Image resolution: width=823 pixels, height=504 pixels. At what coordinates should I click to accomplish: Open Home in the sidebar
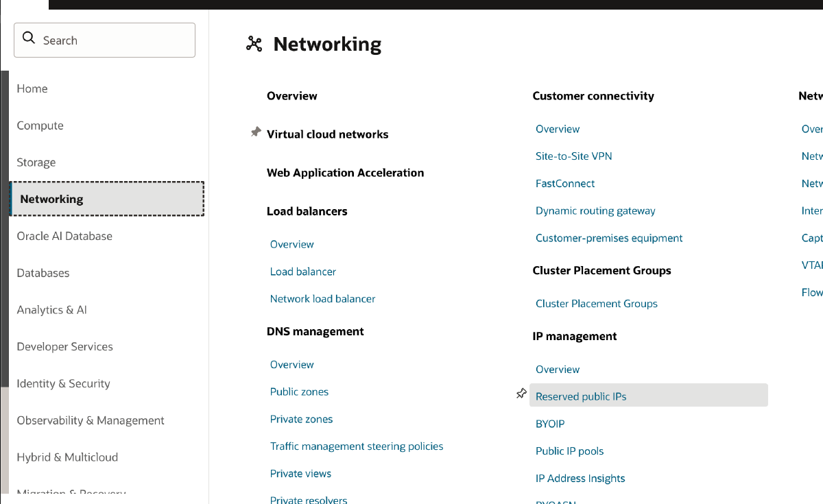[32, 88]
